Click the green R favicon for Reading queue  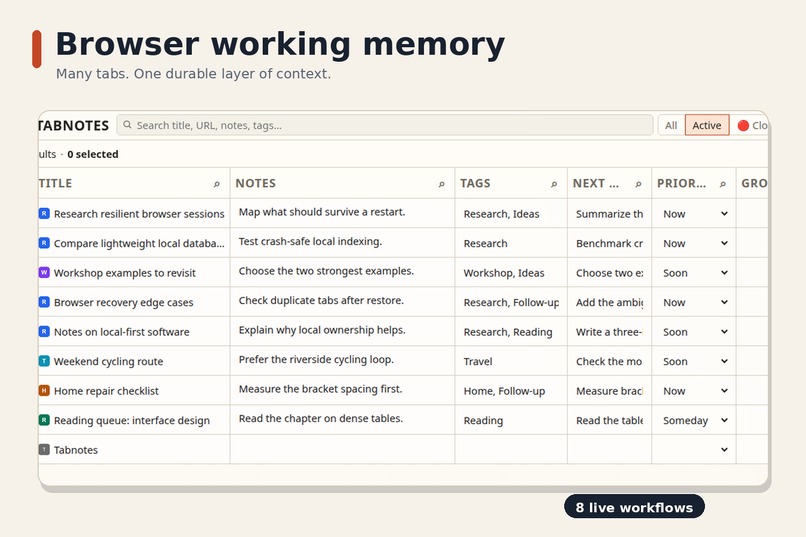click(x=44, y=420)
